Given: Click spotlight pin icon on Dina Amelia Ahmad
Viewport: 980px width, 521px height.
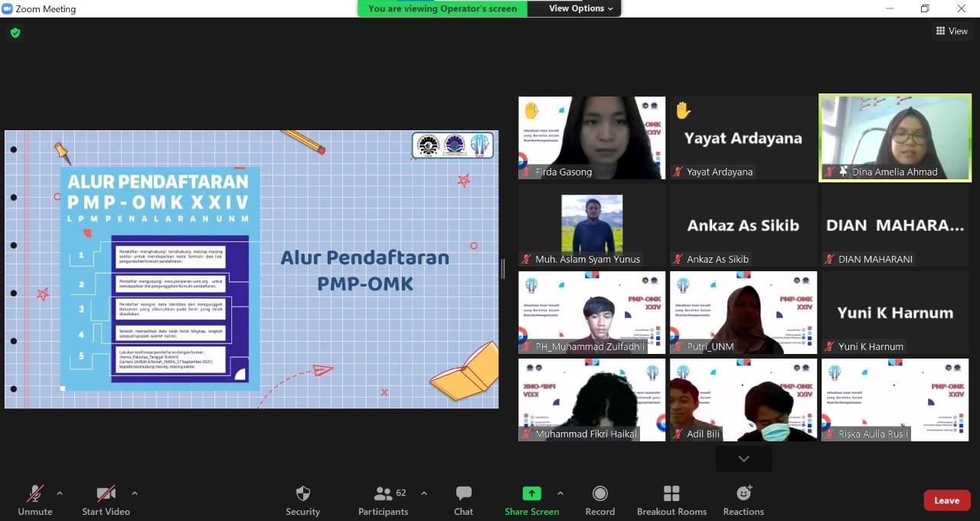Looking at the screenshot, I should point(843,172).
